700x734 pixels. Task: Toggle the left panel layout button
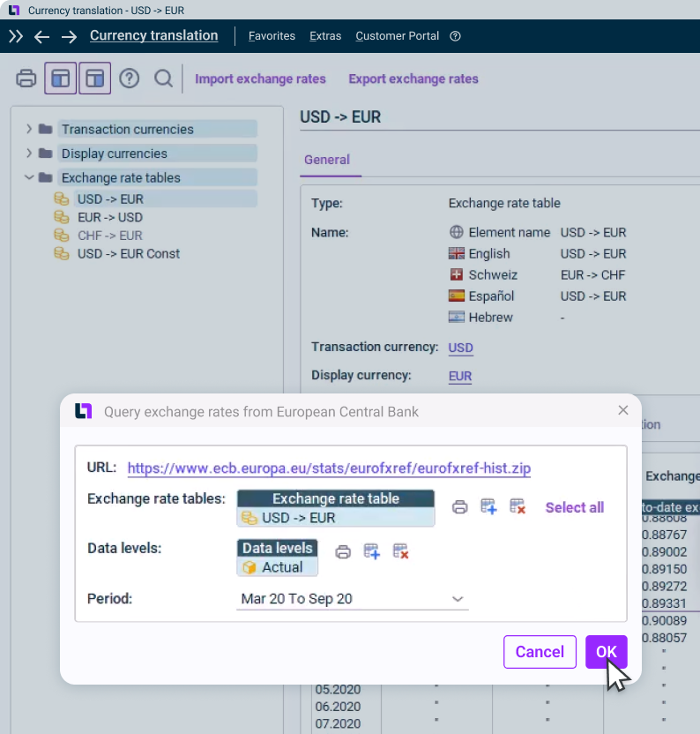60,79
